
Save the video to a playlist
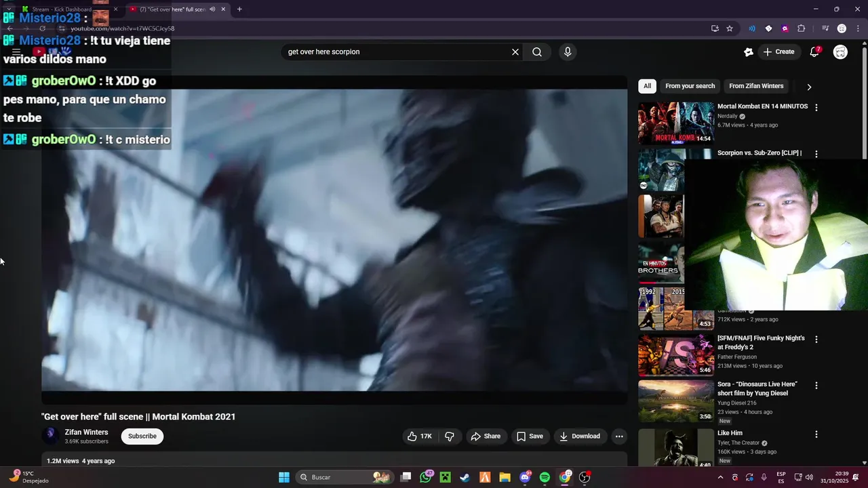(530, 436)
